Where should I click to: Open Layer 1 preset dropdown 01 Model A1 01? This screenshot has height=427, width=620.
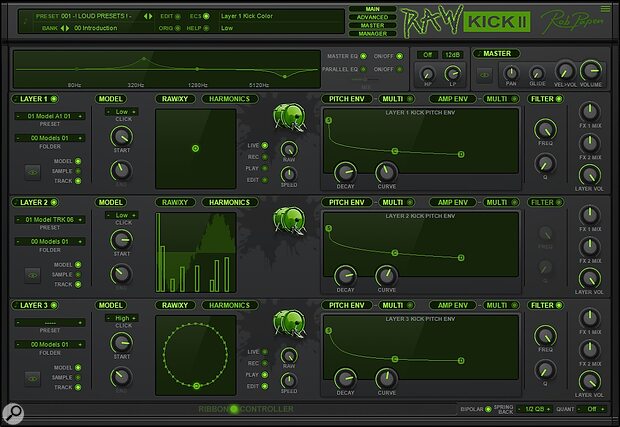[50, 116]
